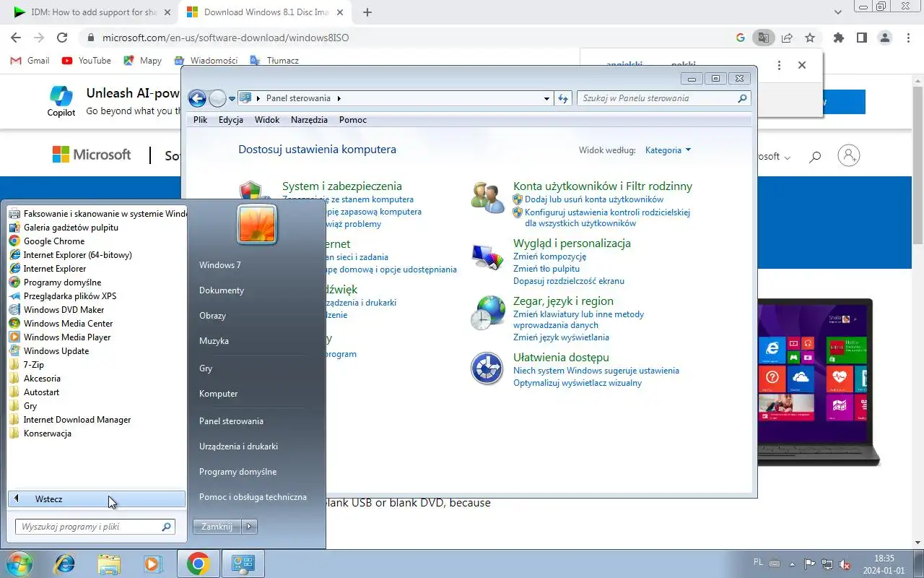Open Dokumenty in Start menu
Viewport: 924px width, 578px height.
222,290
